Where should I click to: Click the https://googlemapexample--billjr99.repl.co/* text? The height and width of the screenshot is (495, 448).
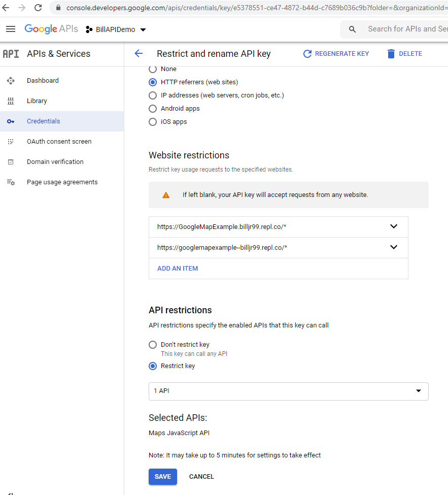click(x=222, y=248)
